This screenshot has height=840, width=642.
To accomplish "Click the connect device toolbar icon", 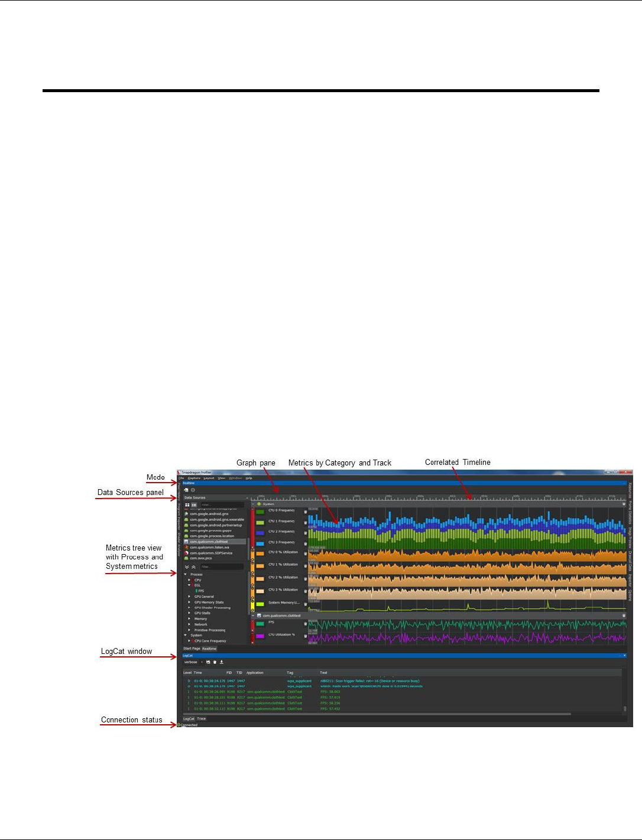I will click(x=186, y=490).
